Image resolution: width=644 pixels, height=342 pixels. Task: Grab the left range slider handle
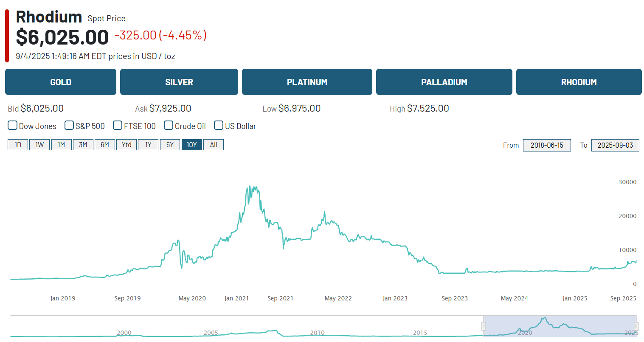point(483,326)
